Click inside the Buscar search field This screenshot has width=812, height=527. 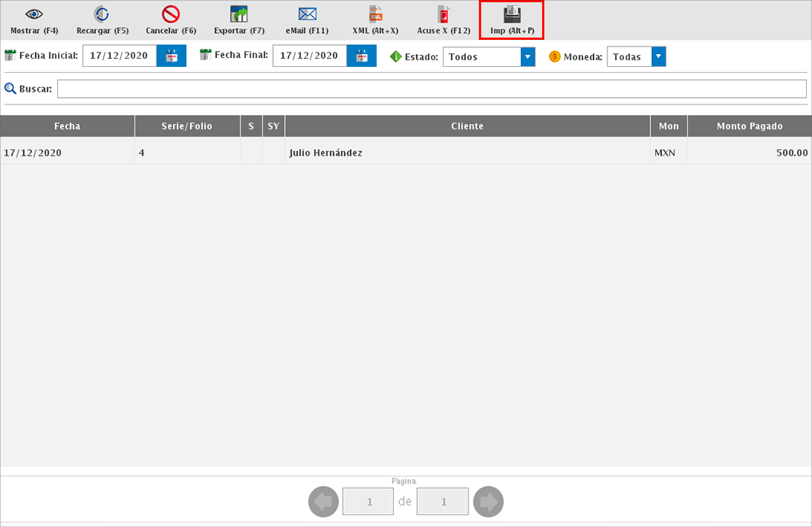(432, 89)
